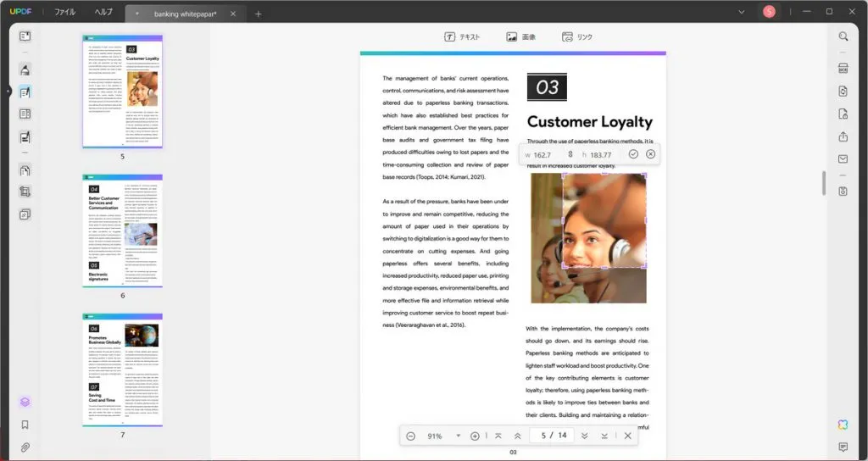Open Reader mode in left sidebar

pyautogui.click(x=25, y=36)
